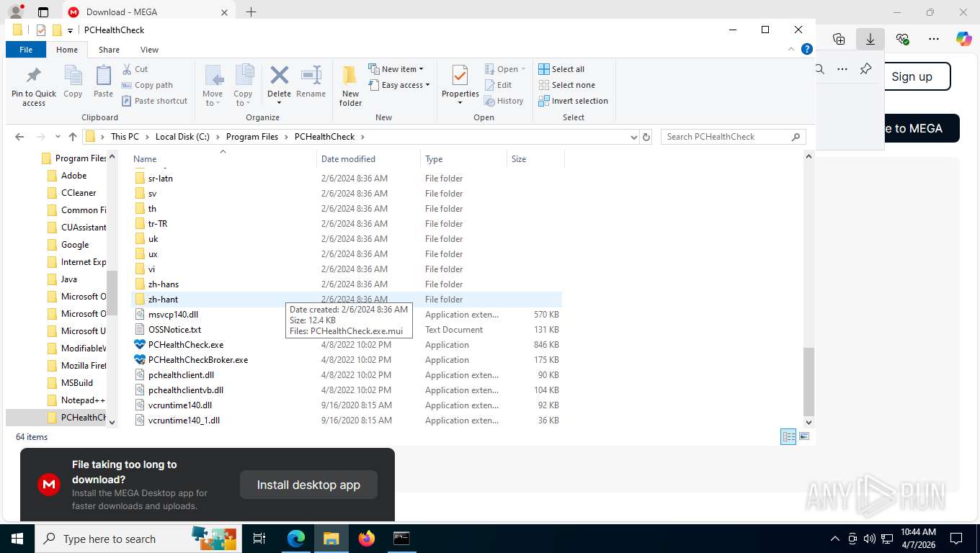Screen dimensions: 980x553
Task: Open Firefox from the taskbar
Action: [367, 538]
